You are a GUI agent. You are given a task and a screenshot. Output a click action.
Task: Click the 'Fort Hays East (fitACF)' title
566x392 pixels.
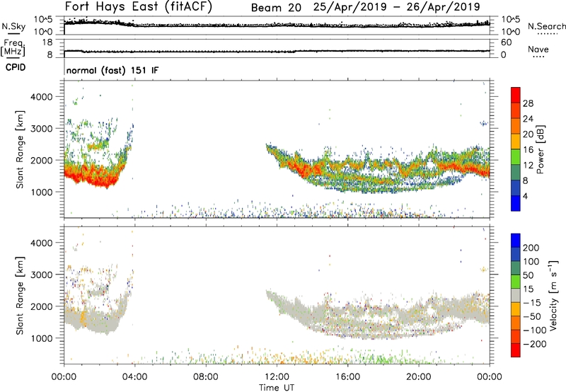(139, 6)
